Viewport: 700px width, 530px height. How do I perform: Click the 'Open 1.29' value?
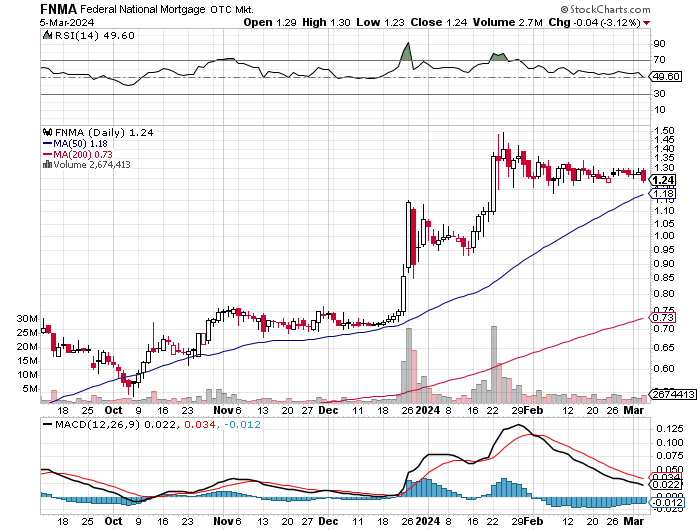pyautogui.click(x=270, y=22)
